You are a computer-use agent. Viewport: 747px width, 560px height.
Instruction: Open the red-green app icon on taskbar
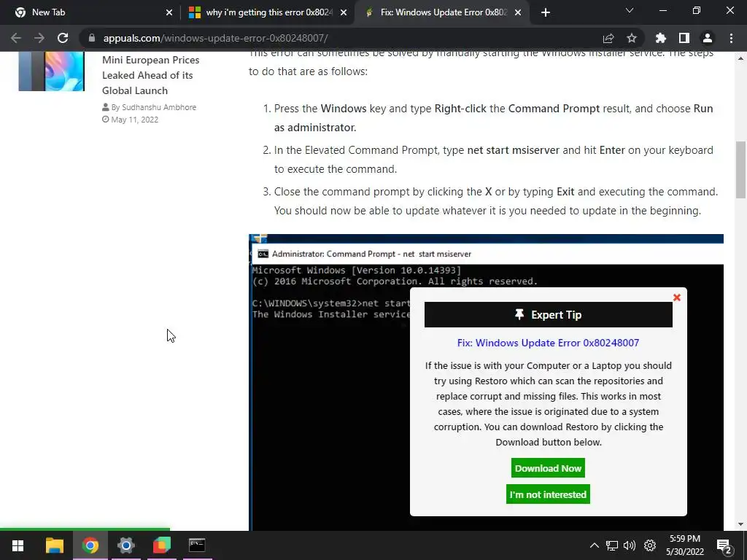pyautogui.click(x=161, y=545)
